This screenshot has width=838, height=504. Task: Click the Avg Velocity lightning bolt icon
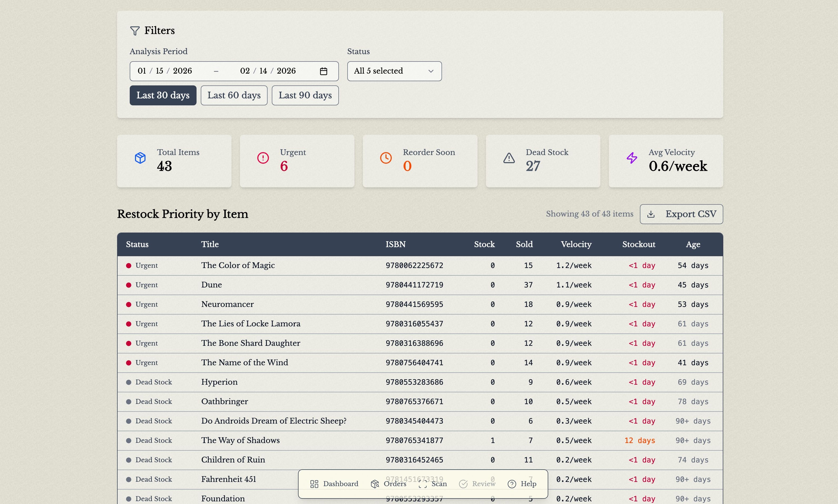click(x=632, y=158)
